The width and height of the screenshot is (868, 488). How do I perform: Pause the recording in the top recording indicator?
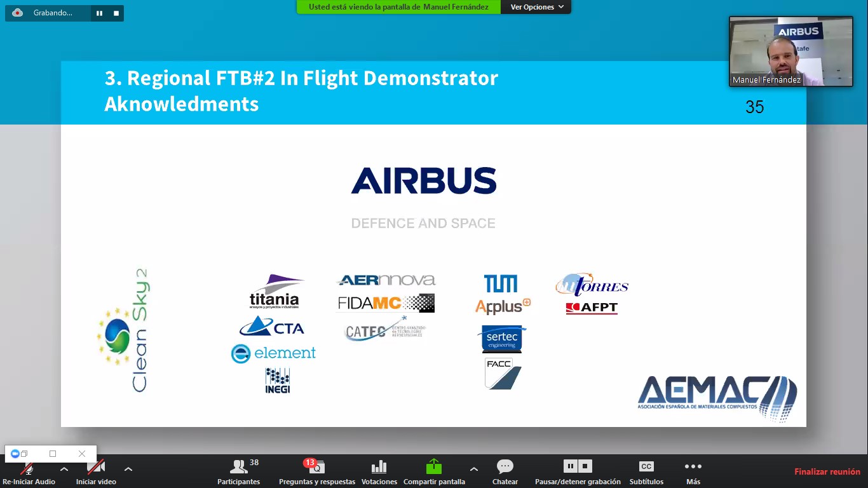tap(100, 13)
